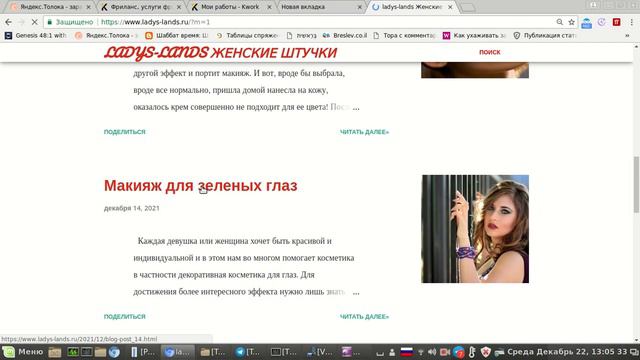Click the ПОИСК search link
This screenshot has height=360, width=640.
(x=489, y=52)
